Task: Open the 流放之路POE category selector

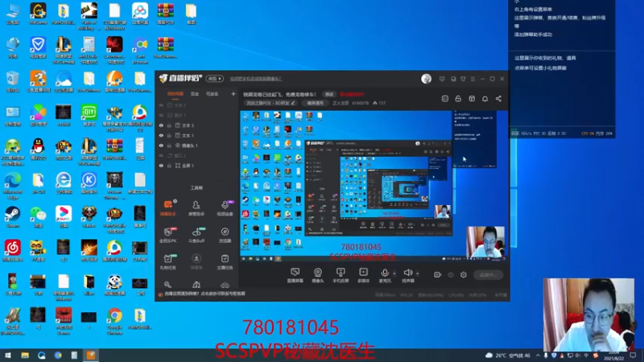Action: point(270,103)
